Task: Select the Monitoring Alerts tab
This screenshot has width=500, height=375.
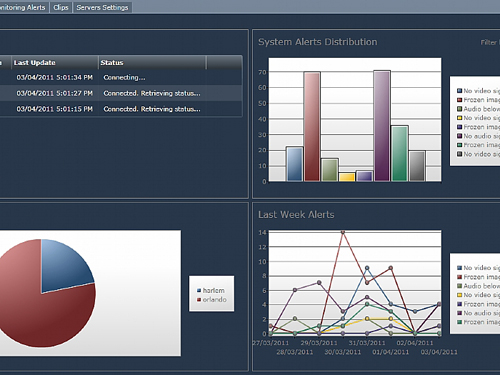Action: coord(23,7)
